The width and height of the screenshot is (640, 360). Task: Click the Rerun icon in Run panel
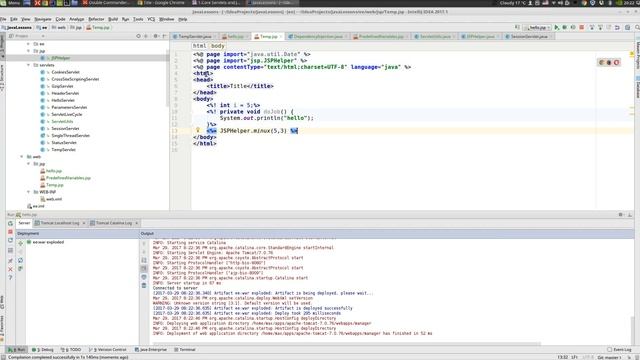click(x=10, y=223)
